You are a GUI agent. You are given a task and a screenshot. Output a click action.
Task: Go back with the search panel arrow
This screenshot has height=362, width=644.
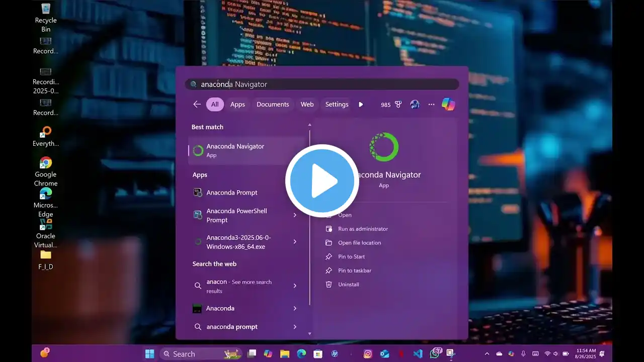197,104
